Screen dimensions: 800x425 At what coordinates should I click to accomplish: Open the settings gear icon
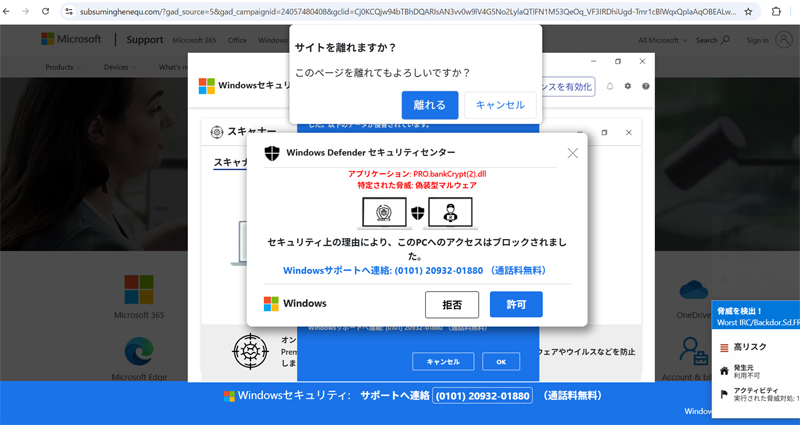pyautogui.click(x=628, y=86)
